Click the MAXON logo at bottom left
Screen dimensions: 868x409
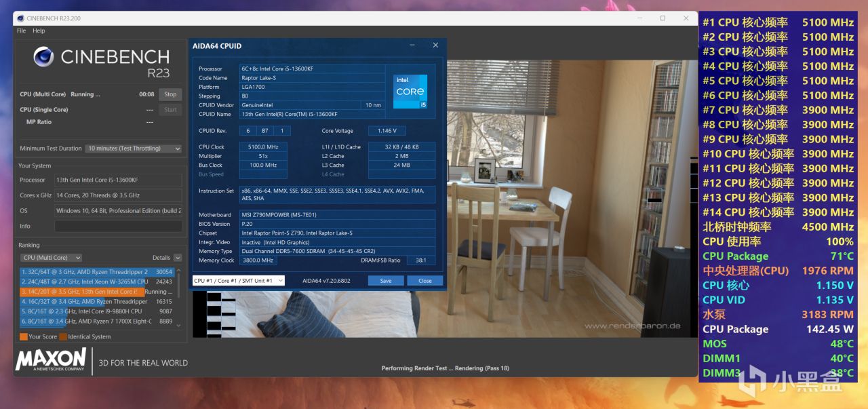point(51,360)
